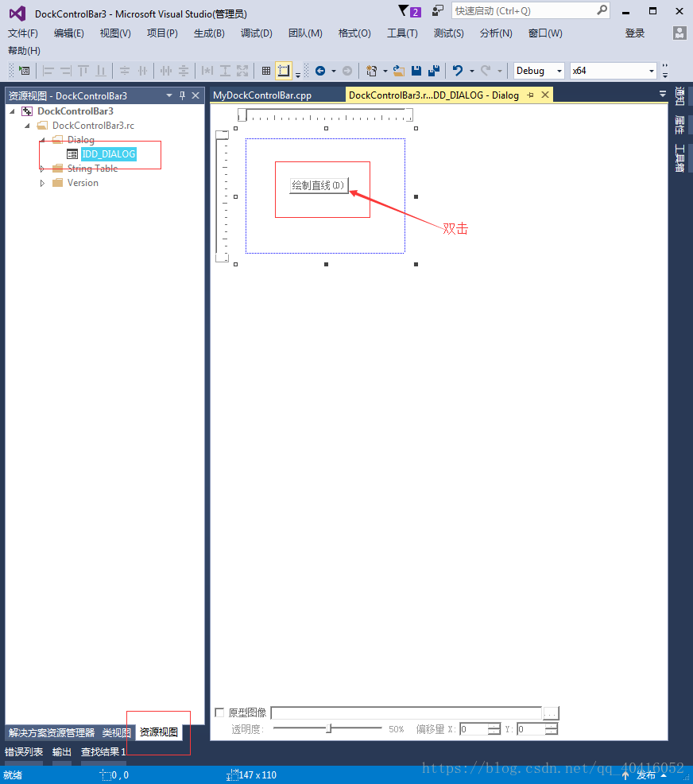
Task: Click the space down evenly icon
Action: tap(184, 71)
